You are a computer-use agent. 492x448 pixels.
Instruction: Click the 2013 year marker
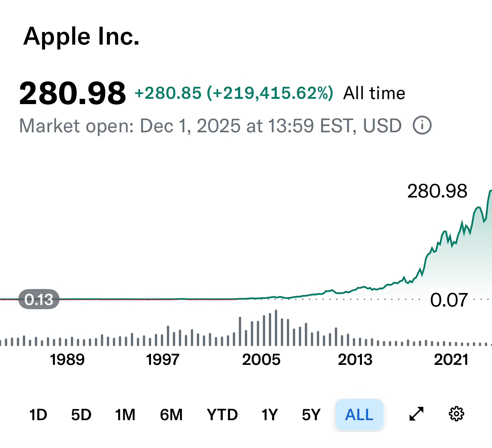(x=355, y=360)
